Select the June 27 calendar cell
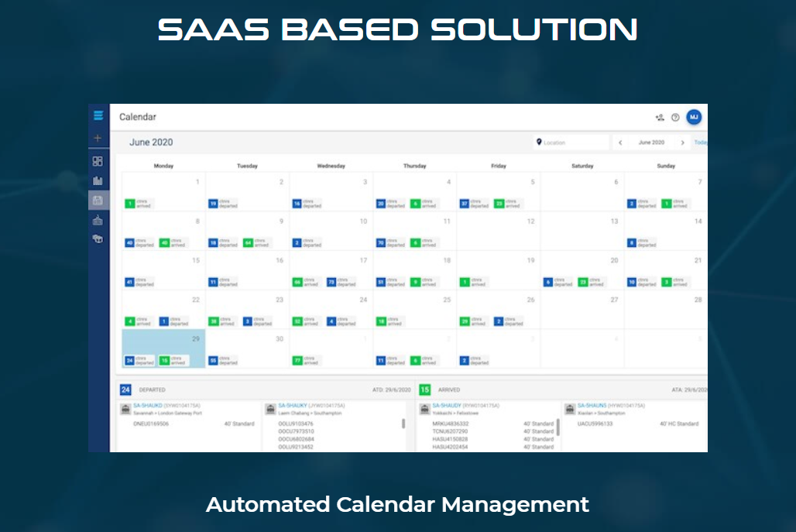This screenshot has width=796, height=532. pyautogui.click(x=582, y=310)
